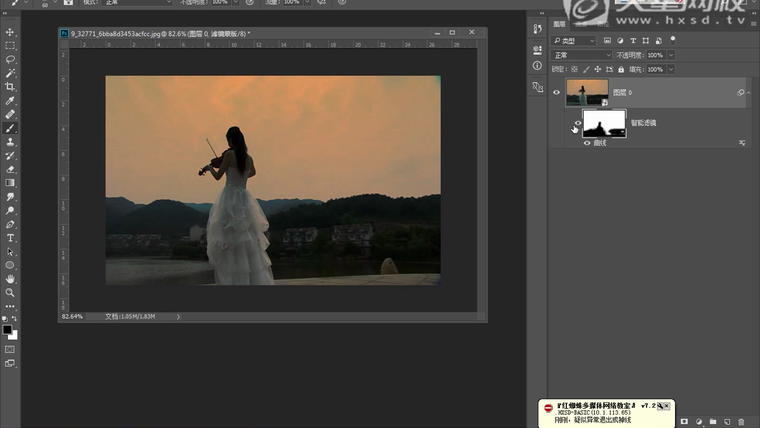Image resolution: width=760 pixels, height=428 pixels.
Task: Click the smart filter mask thumbnail
Action: pos(604,123)
